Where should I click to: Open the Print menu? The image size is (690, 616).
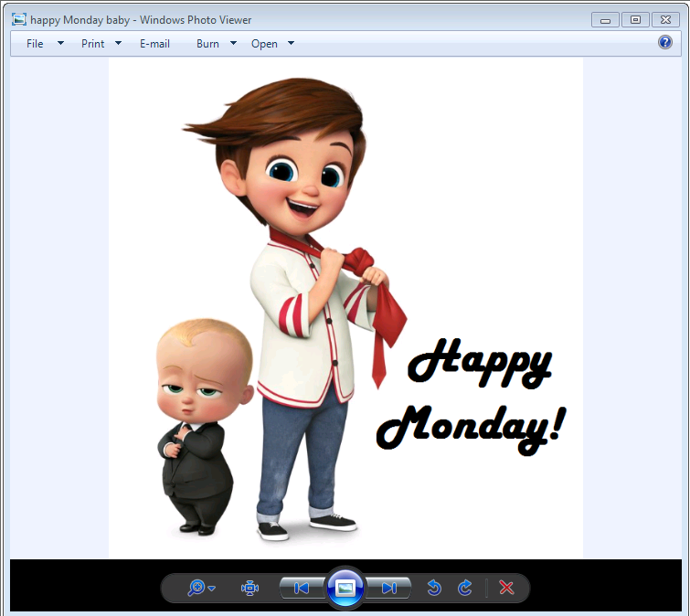(x=93, y=44)
